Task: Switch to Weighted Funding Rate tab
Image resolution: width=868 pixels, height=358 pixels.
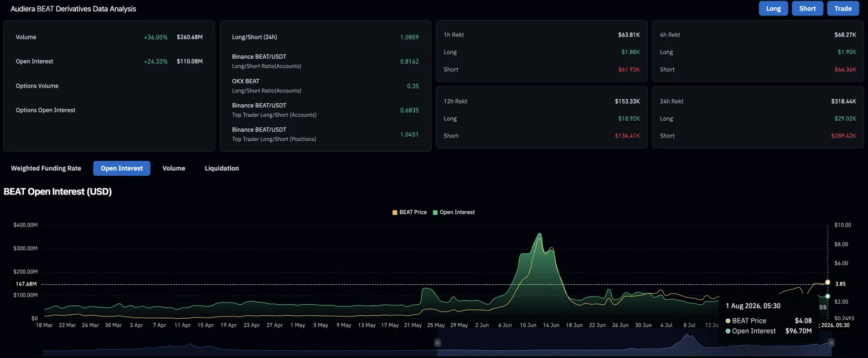Action: [46, 168]
